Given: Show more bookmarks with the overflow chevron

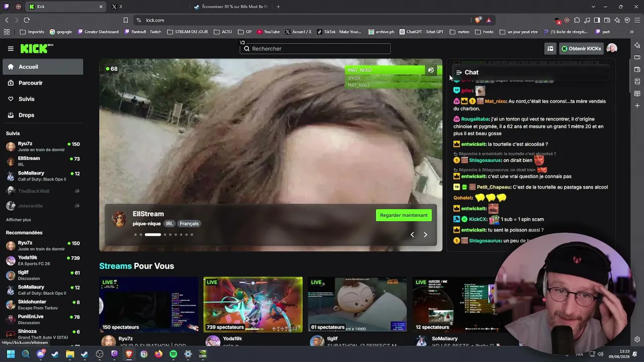Looking at the screenshot, I should [x=631, y=32].
